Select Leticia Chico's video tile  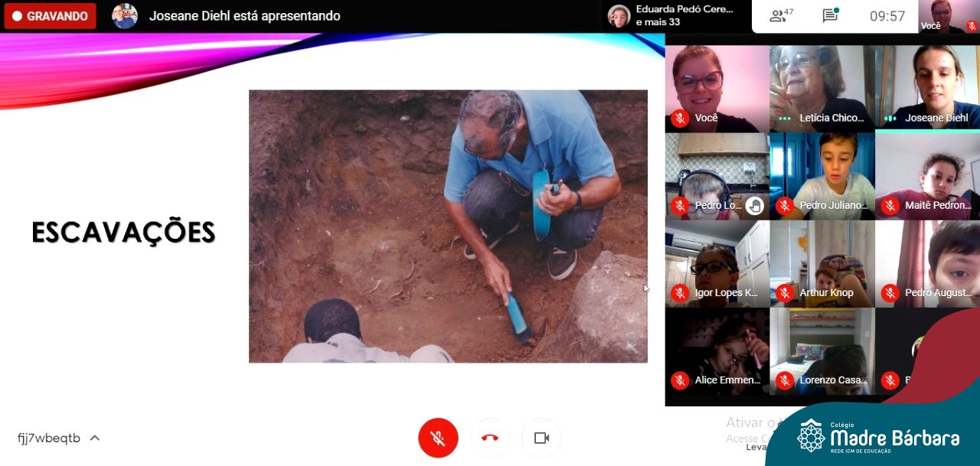coord(822,88)
